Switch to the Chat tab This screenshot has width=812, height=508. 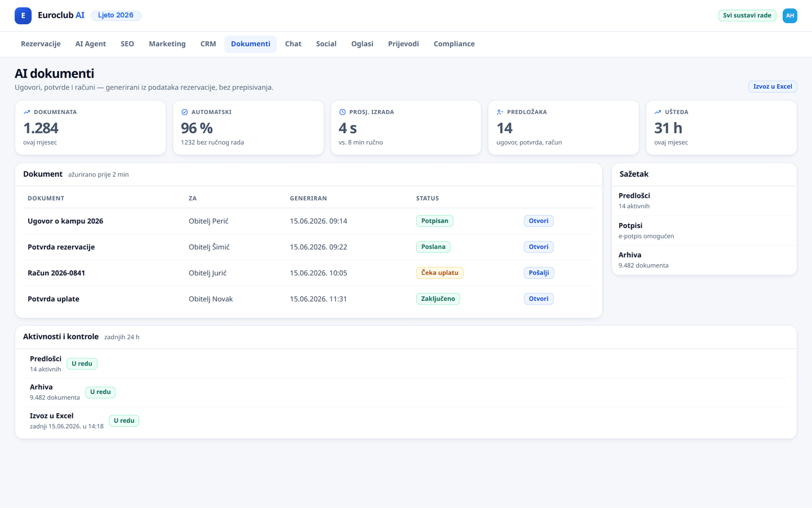293,44
